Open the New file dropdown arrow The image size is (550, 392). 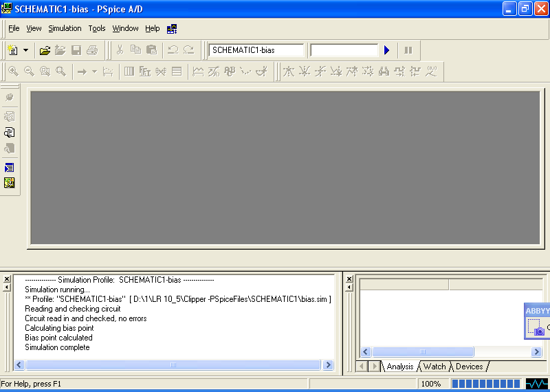(25, 50)
